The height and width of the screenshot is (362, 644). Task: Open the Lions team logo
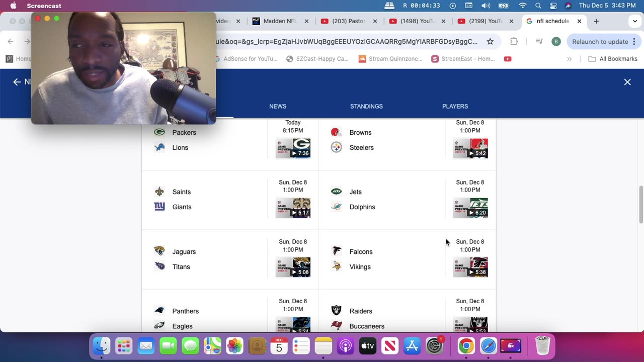159,147
